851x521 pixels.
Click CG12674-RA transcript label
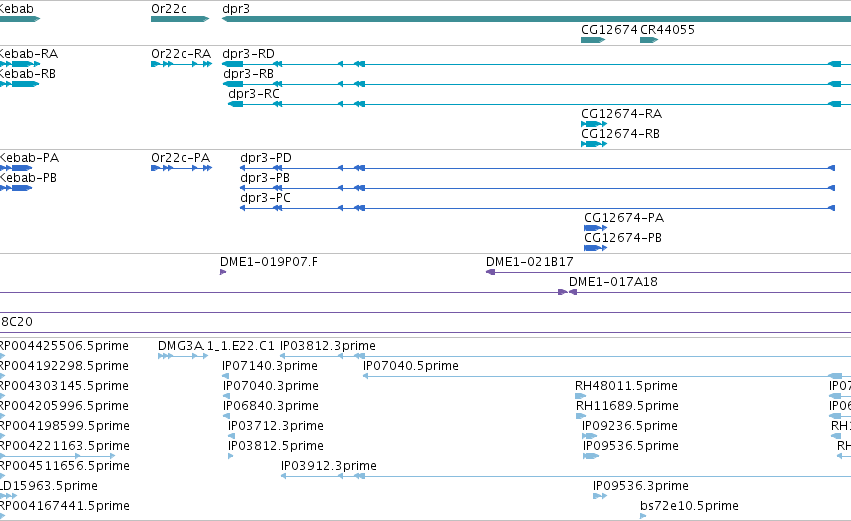621,114
